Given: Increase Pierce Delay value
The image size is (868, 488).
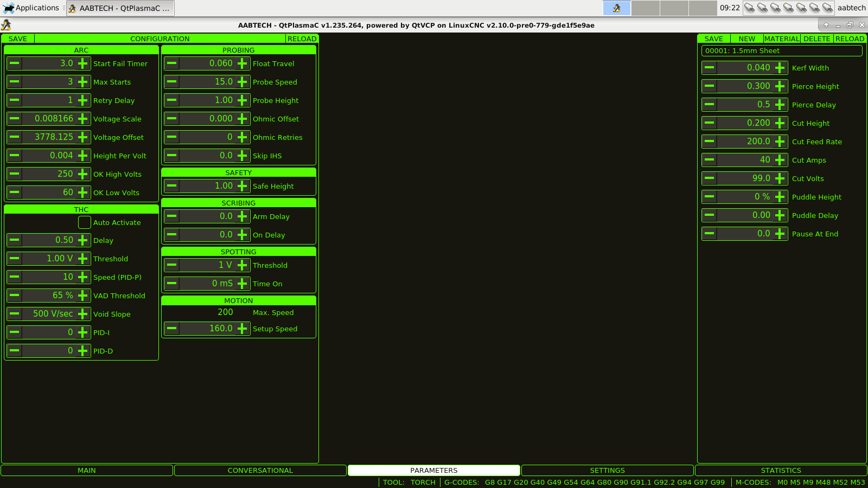Looking at the screenshot, I should [780, 105].
